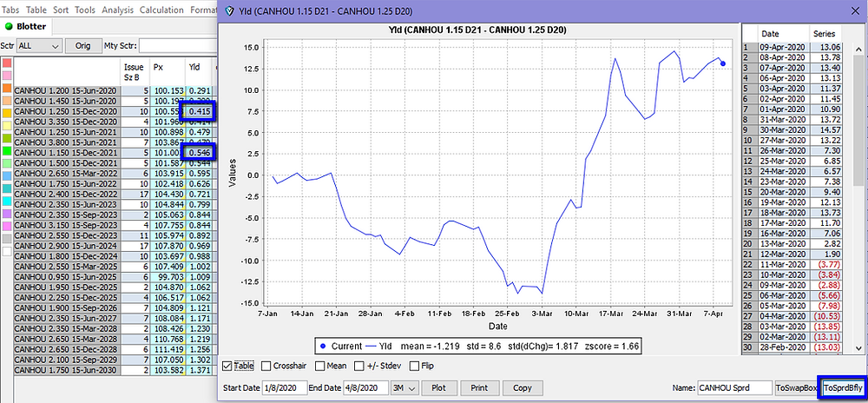Click the Series column header
This screenshot has width=868, height=403.
pos(826,33)
